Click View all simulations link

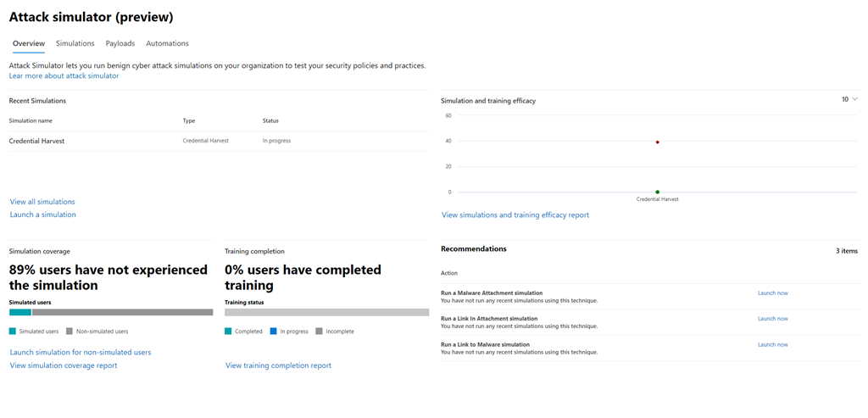click(42, 202)
